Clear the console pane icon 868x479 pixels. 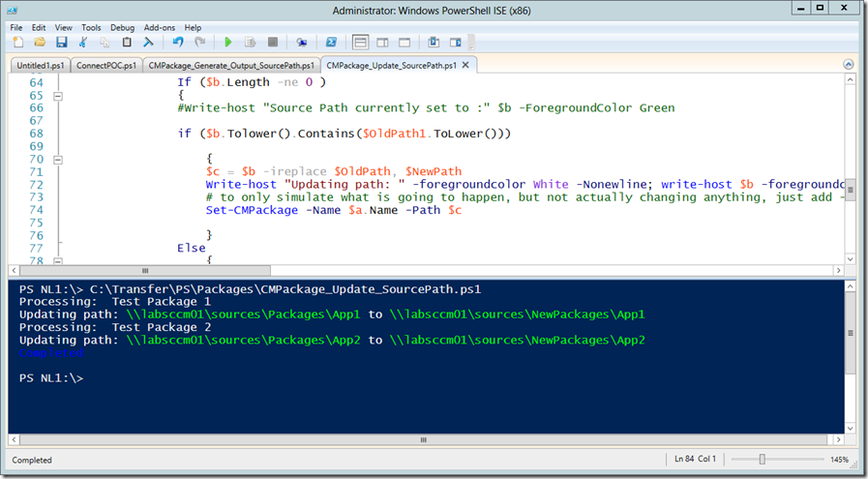click(x=148, y=42)
